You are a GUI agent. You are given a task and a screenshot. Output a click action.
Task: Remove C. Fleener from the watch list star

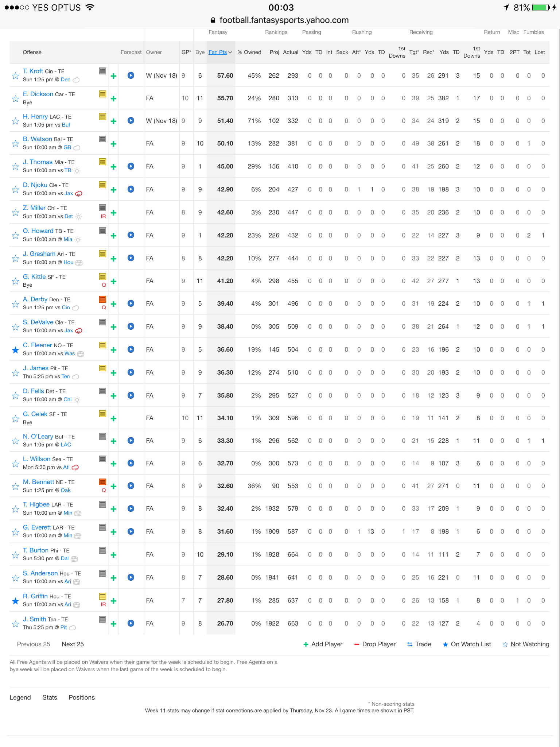(15, 350)
